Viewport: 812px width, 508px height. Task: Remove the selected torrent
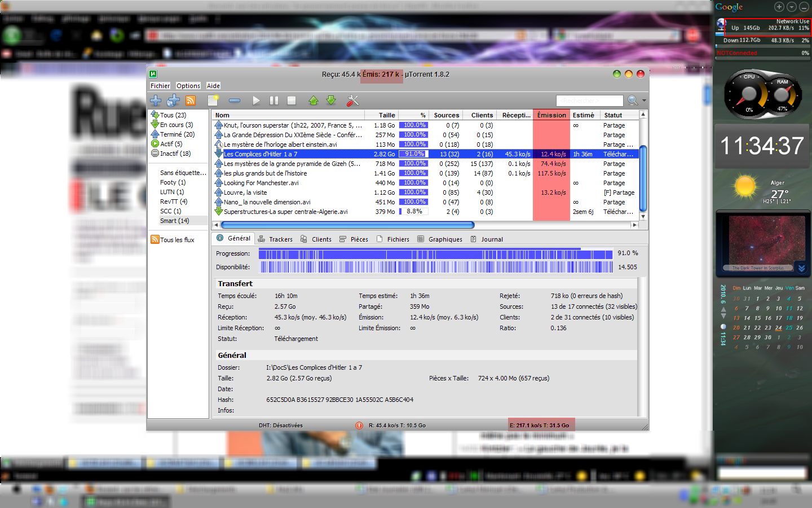pyautogui.click(x=235, y=100)
